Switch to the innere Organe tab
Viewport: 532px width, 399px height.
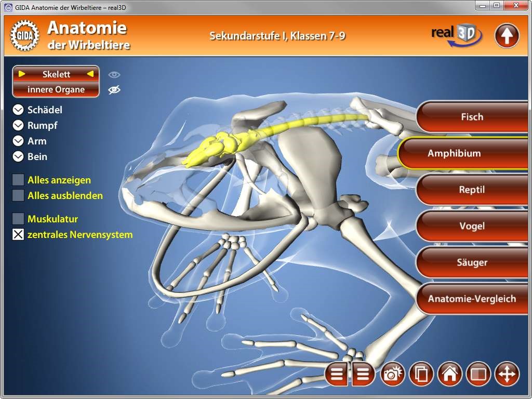[56, 90]
